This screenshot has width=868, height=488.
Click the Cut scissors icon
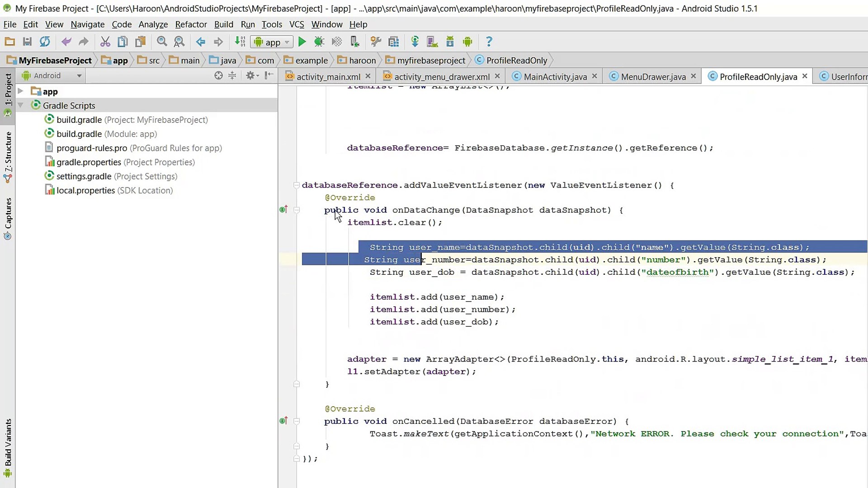[x=105, y=42]
